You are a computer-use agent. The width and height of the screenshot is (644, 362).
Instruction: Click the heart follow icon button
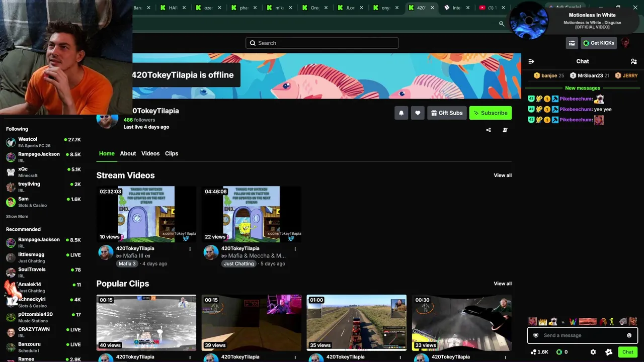(x=418, y=113)
